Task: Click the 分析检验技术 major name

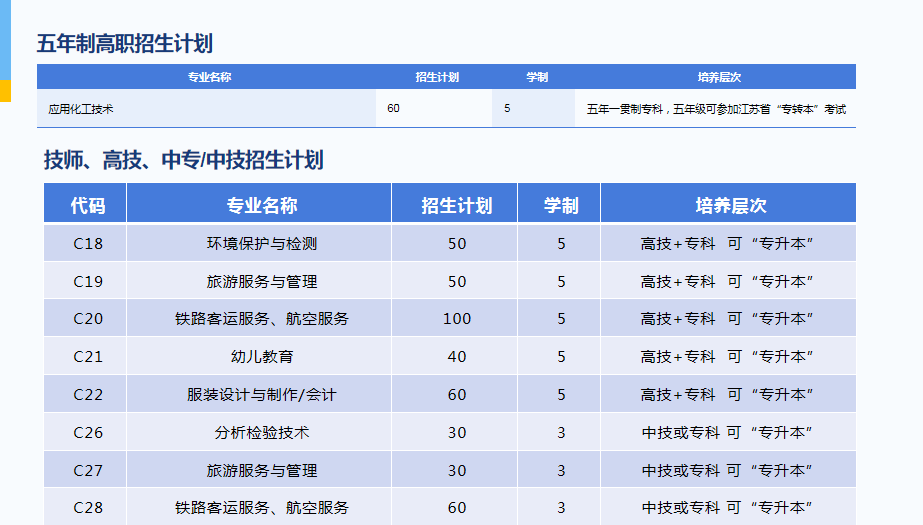Action: point(262,432)
